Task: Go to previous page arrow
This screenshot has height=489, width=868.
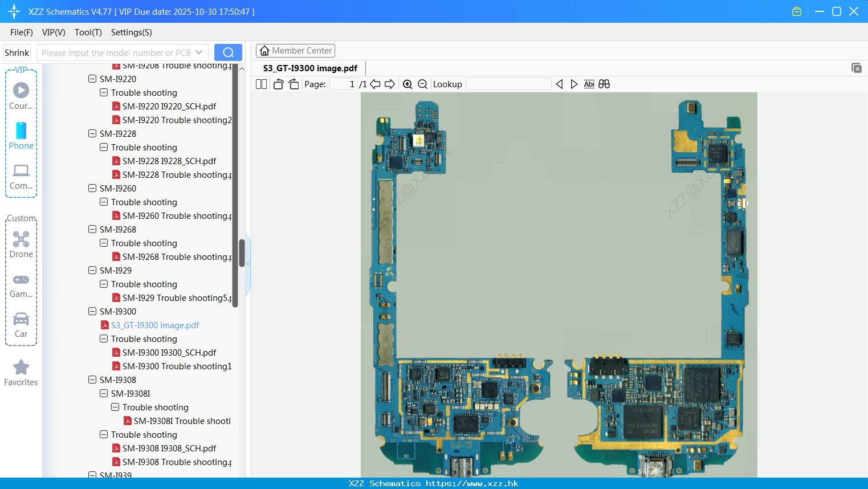Action: coord(375,84)
